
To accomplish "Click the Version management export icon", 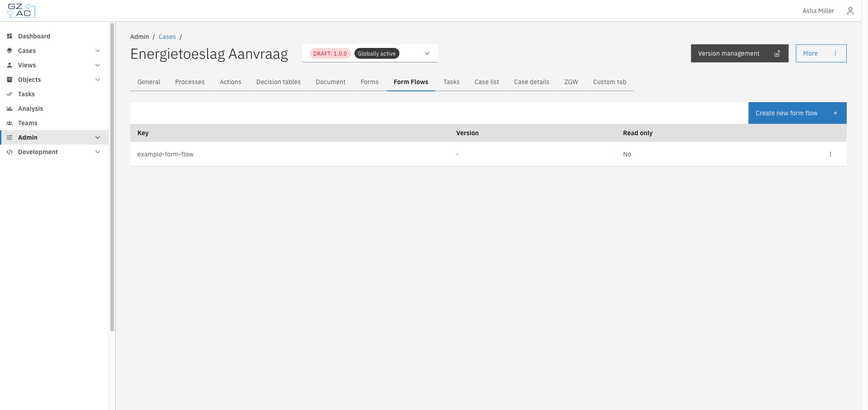I will click(777, 53).
